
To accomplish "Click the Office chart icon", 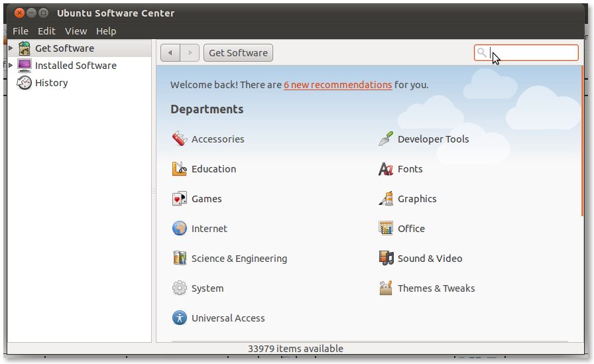I will click(386, 228).
